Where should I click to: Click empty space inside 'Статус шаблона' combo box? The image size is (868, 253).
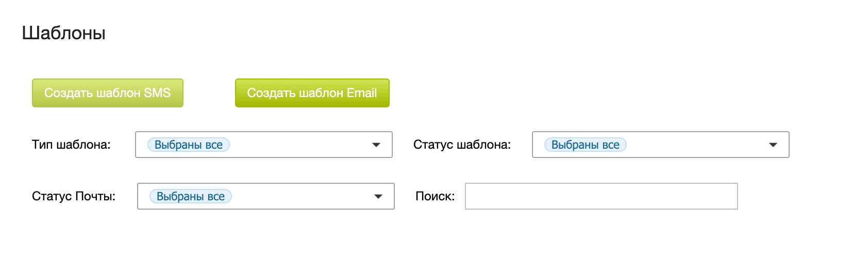(x=696, y=145)
